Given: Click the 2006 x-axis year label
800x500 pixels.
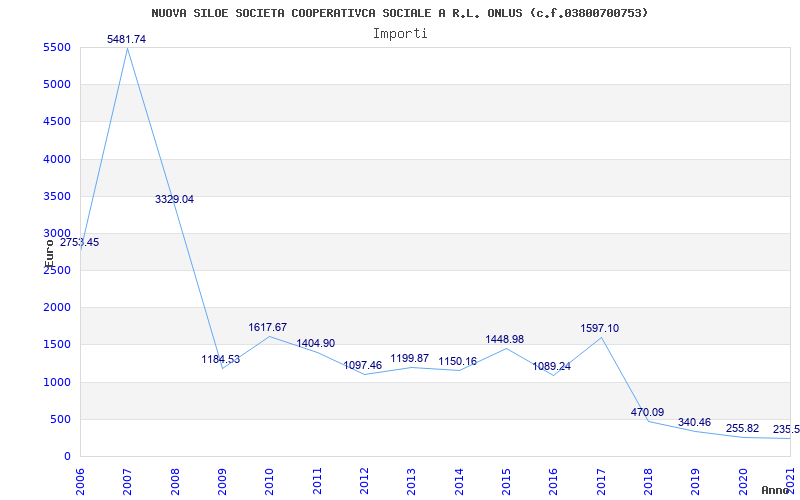Looking at the screenshot, I should coord(80,480).
